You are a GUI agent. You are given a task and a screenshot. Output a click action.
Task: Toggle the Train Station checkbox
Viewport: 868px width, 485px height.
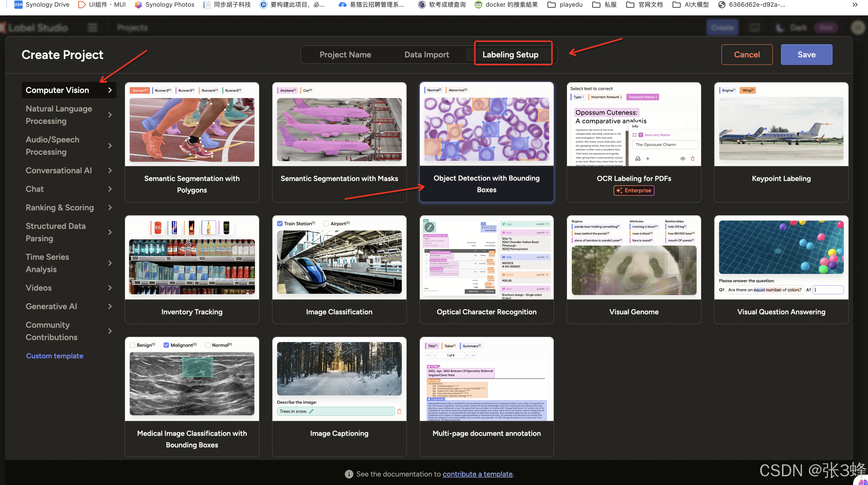tap(280, 223)
